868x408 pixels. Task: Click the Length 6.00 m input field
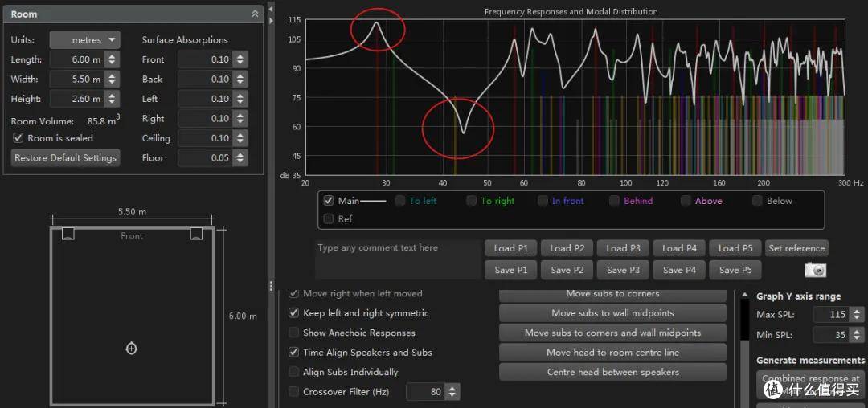77,59
